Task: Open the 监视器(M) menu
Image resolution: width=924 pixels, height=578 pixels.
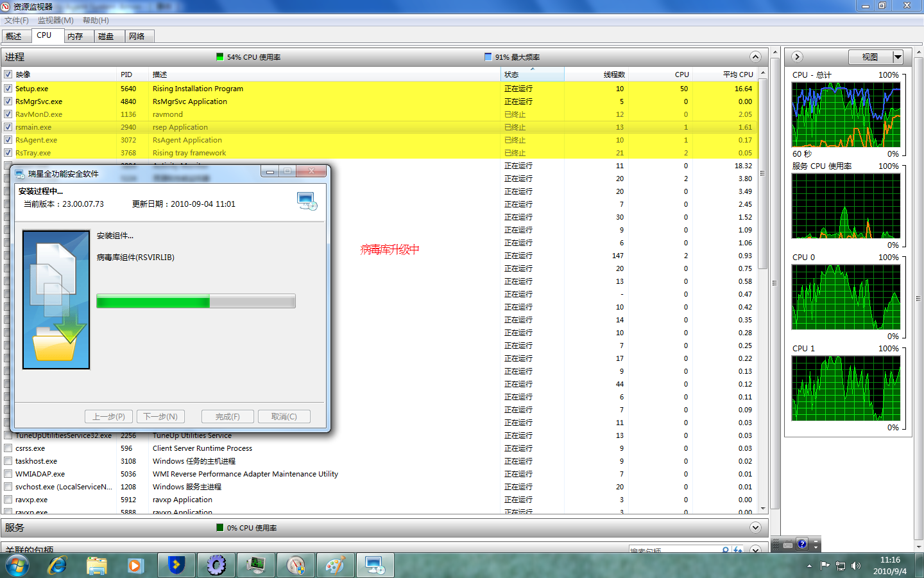Action: (x=56, y=21)
